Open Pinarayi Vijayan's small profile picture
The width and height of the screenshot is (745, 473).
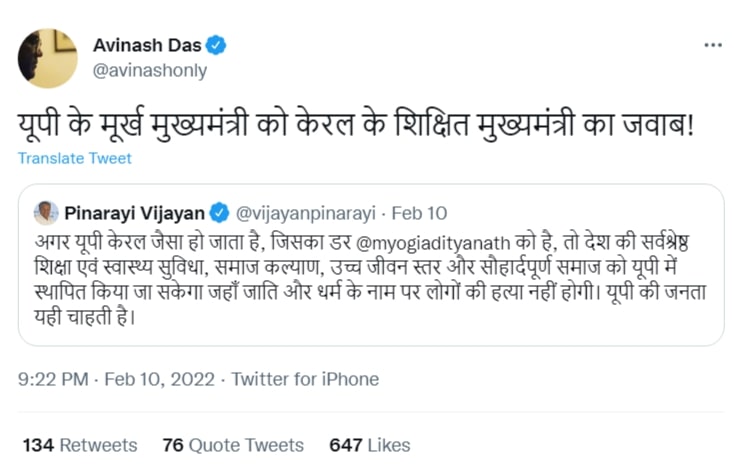(46, 213)
